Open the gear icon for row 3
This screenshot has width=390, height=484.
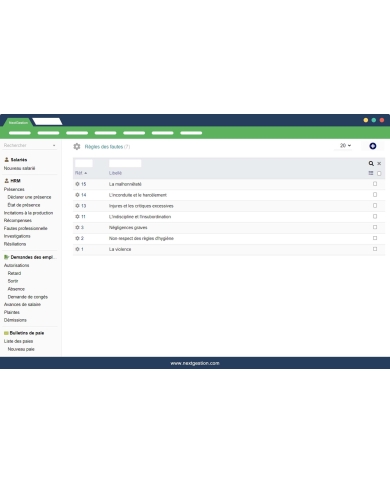[x=77, y=227]
